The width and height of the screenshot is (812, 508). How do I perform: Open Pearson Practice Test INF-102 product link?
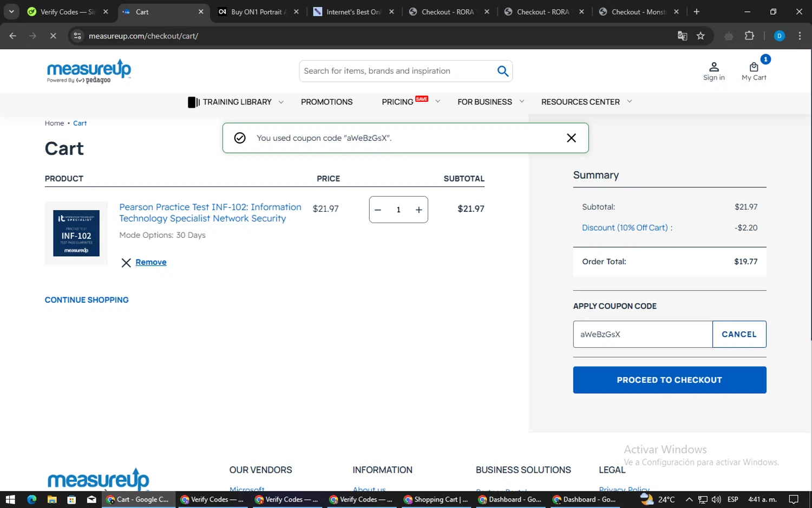(x=210, y=213)
